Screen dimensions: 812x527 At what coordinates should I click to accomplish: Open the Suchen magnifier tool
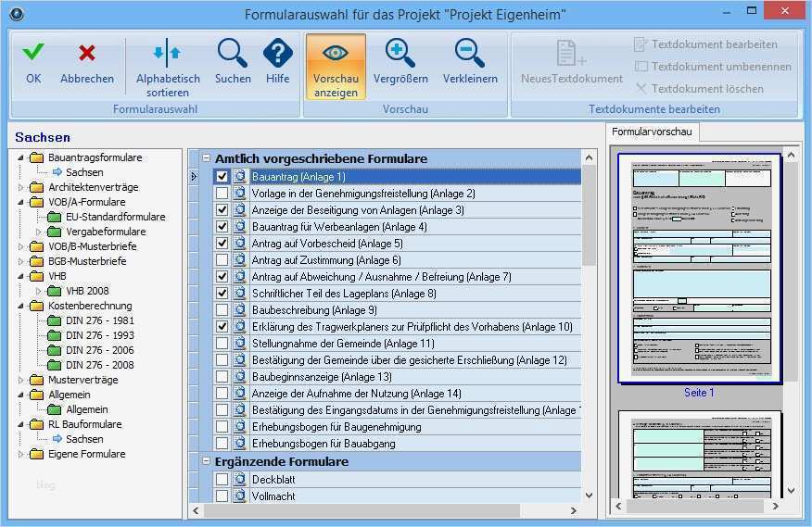click(x=233, y=62)
